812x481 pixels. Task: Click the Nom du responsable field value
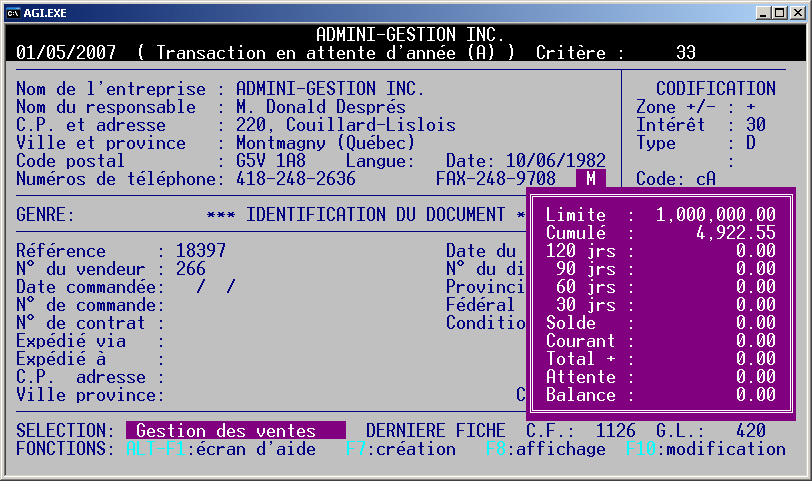coord(320,107)
